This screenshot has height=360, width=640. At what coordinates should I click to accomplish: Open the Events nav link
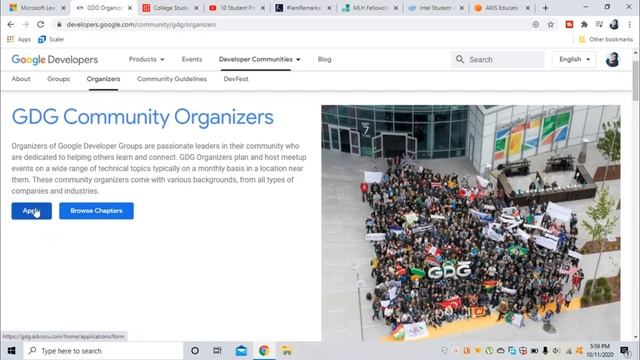point(192,59)
